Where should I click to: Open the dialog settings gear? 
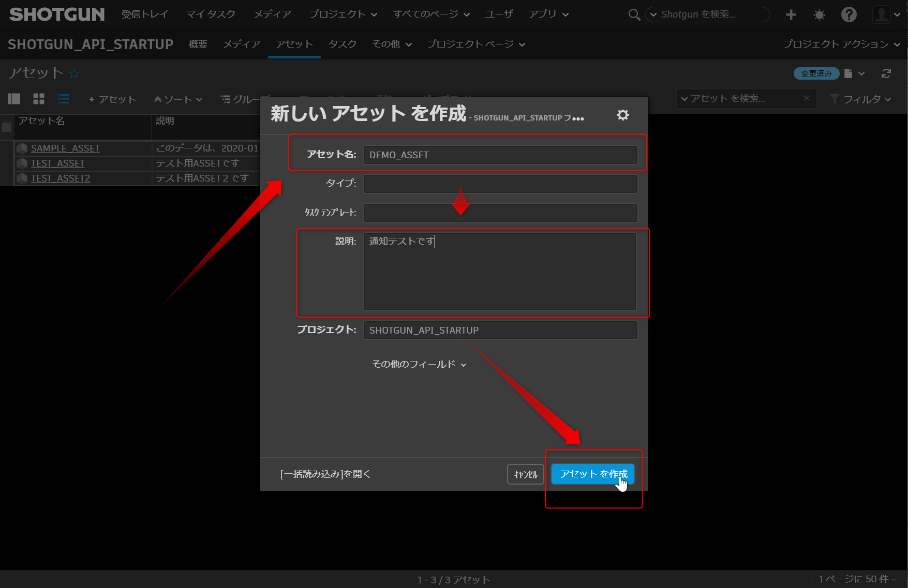tap(623, 115)
